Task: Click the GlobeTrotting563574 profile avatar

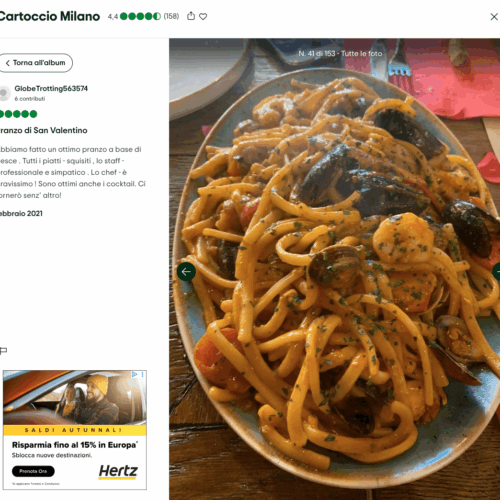Action: coord(4,93)
